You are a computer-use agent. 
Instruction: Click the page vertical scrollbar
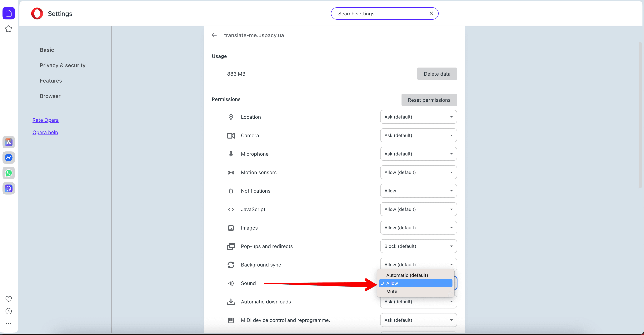point(640,115)
